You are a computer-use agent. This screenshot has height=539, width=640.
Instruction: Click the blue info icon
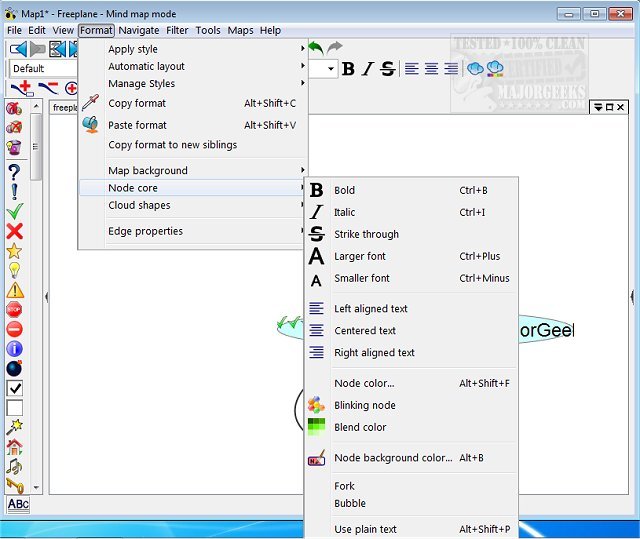tap(14, 349)
